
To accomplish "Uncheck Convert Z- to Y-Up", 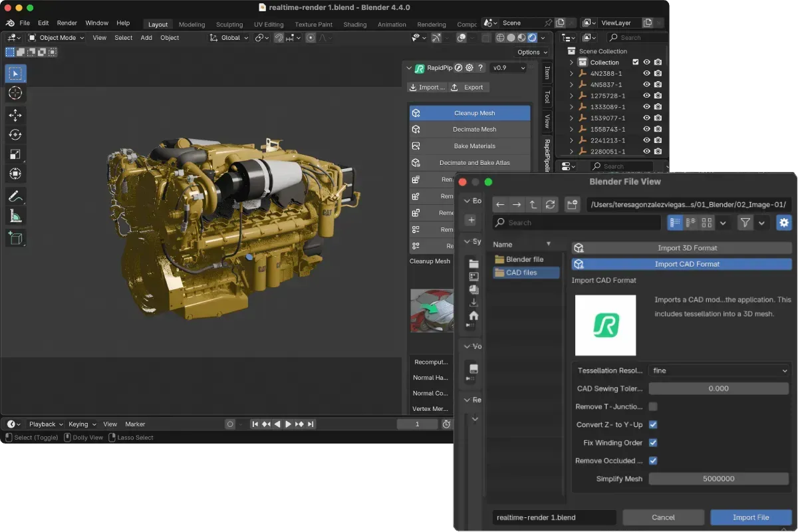I will coord(653,424).
